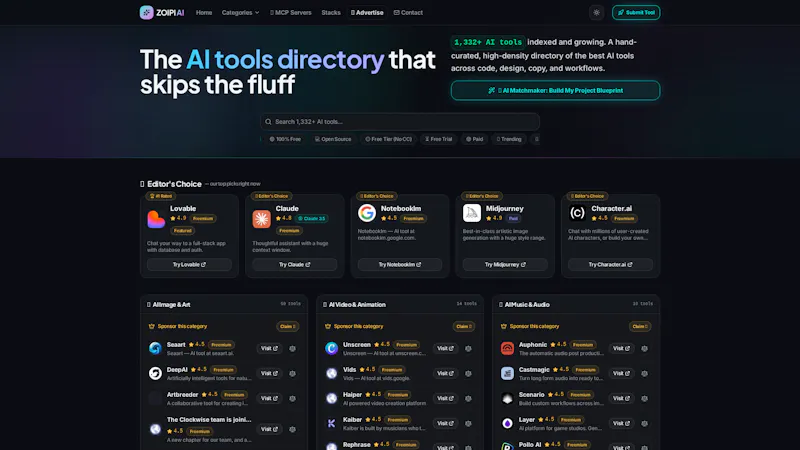Toggle the 100% Free filter chip
This screenshot has width=800, height=450.
click(x=285, y=139)
